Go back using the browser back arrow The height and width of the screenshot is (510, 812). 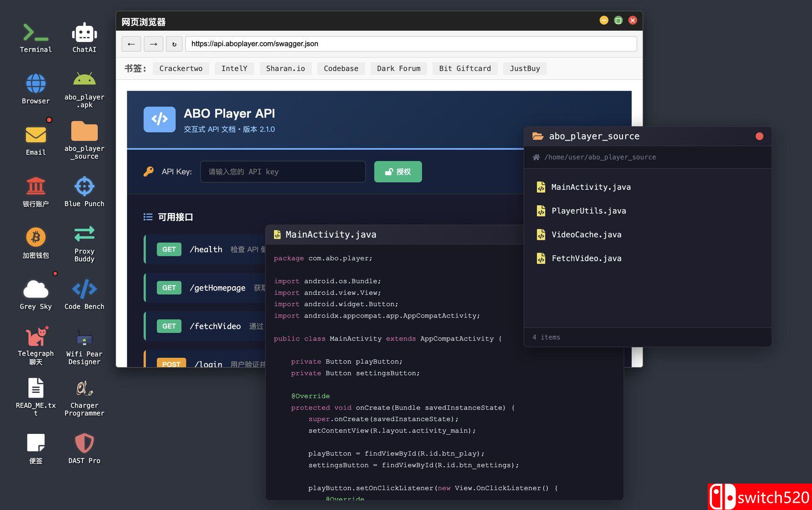click(131, 44)
